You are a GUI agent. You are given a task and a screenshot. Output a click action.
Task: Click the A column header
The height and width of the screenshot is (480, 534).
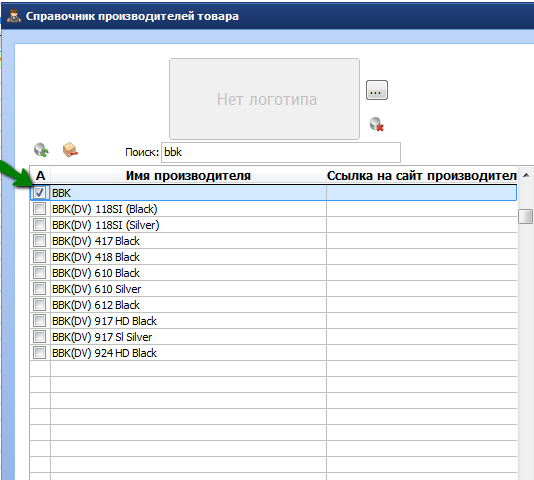(x=40, y=176)
